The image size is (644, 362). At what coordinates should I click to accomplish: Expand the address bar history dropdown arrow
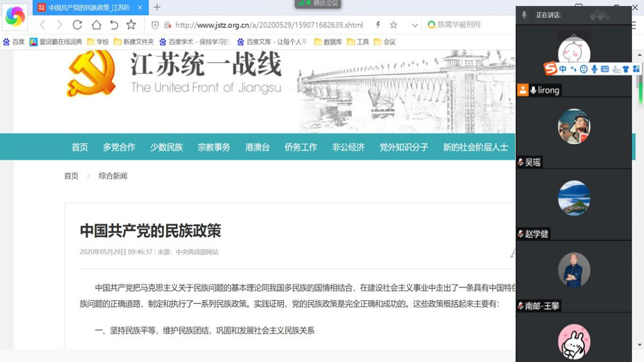click(x=415, y=25)
